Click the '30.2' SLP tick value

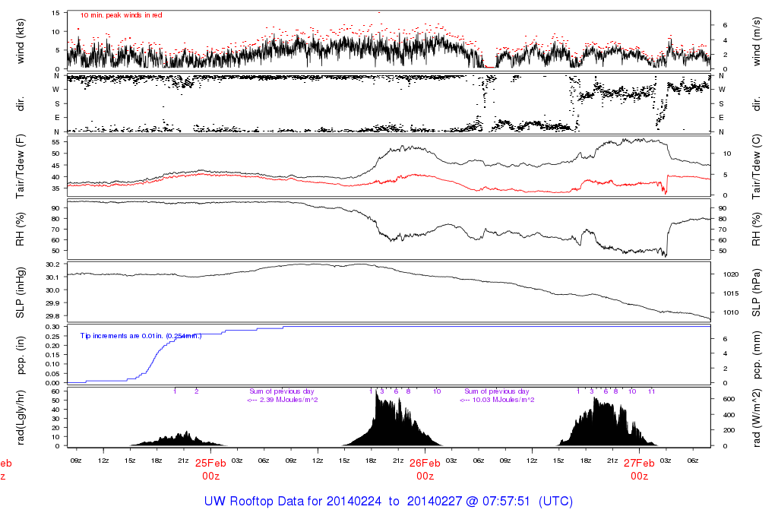coord(53,264)
